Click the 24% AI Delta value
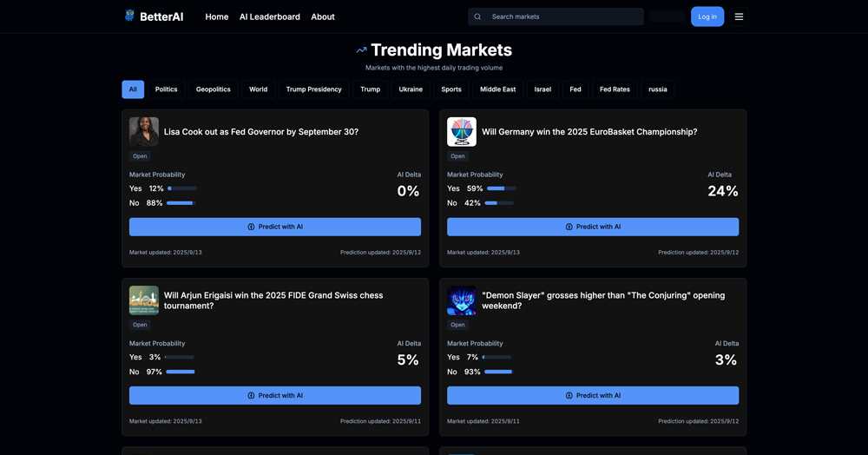 click(723, 191)
